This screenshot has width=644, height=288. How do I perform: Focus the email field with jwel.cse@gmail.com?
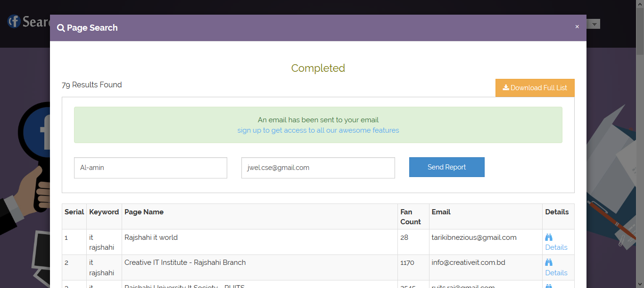click(x=318, y=168)
